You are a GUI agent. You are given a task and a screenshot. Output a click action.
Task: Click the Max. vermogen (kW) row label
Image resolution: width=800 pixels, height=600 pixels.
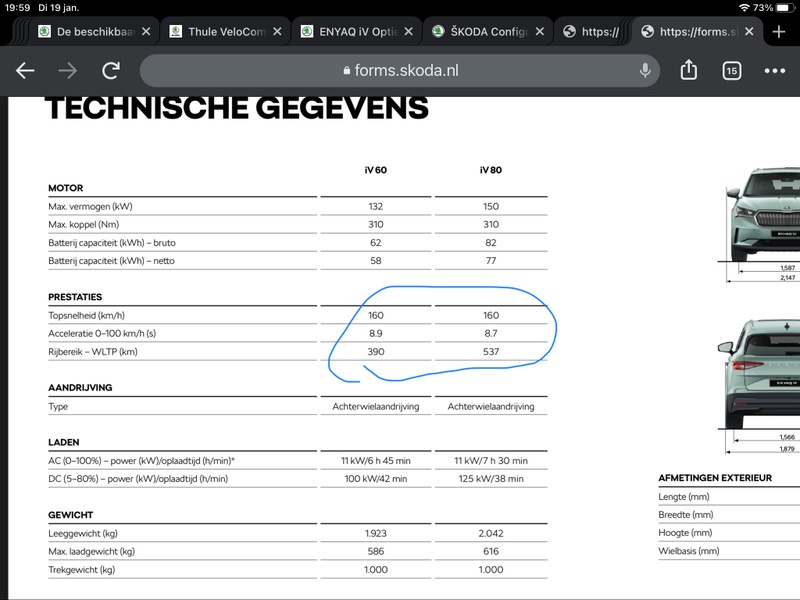[x=90, y=206]
